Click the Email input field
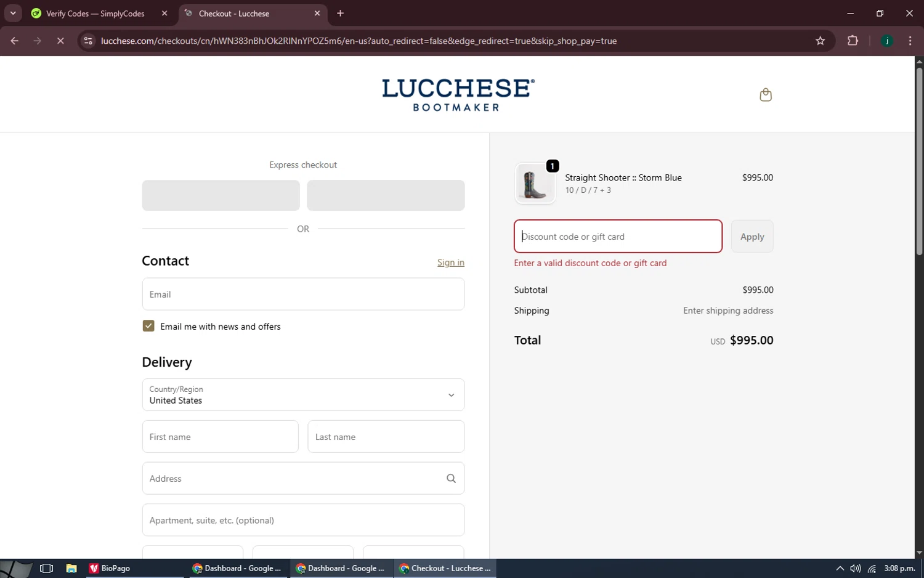924x578 pixels. pyautogui.click(x=303, y=295)
